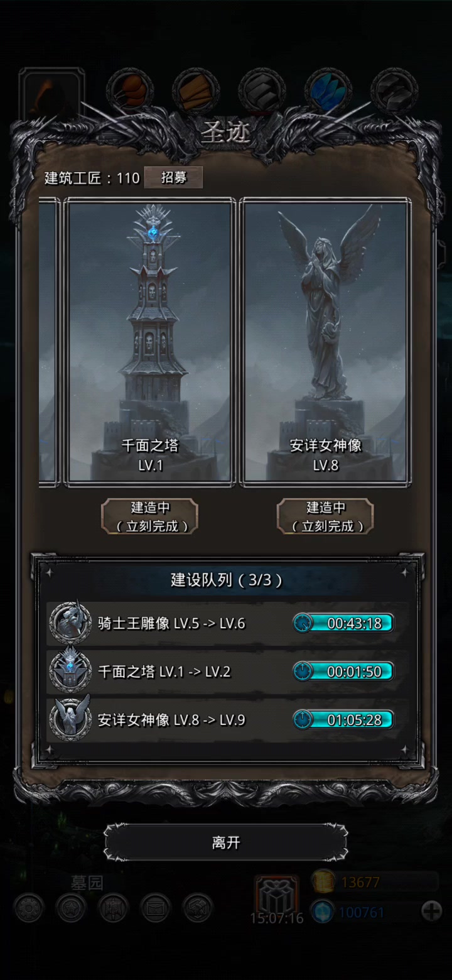Screen dimensions: 452x980
Task: Select the 安详女神像 angel queue icon
Action: coord(70,719)
